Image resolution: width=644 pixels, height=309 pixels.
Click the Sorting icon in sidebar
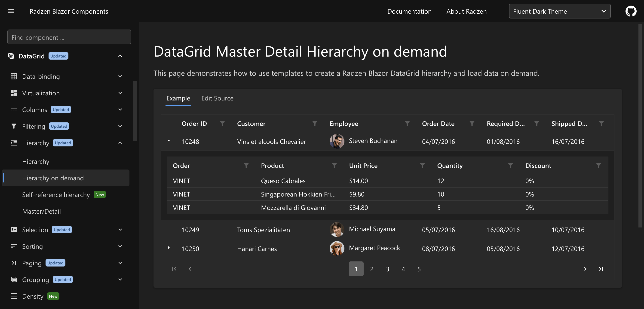click(x=14, y=246)
